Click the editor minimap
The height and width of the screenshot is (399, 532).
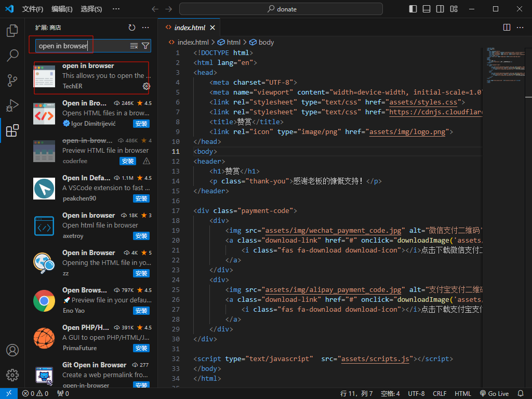(x=506, y=65)
